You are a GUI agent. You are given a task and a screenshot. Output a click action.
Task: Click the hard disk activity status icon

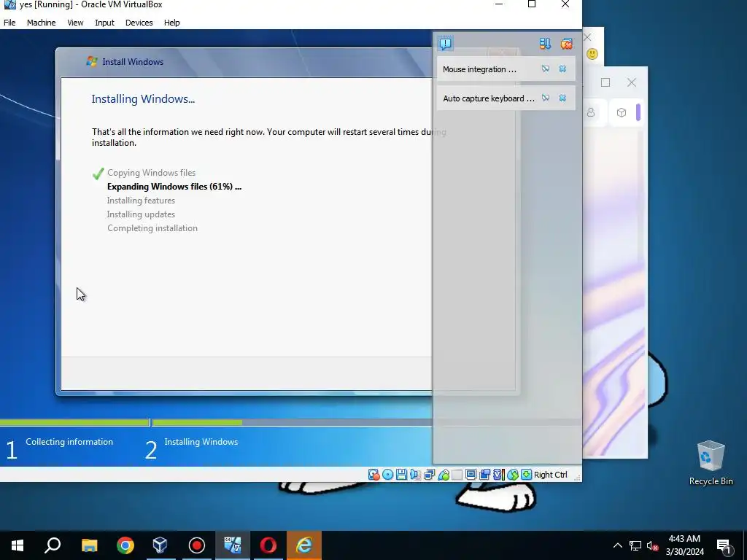click(x=374, y=474)
